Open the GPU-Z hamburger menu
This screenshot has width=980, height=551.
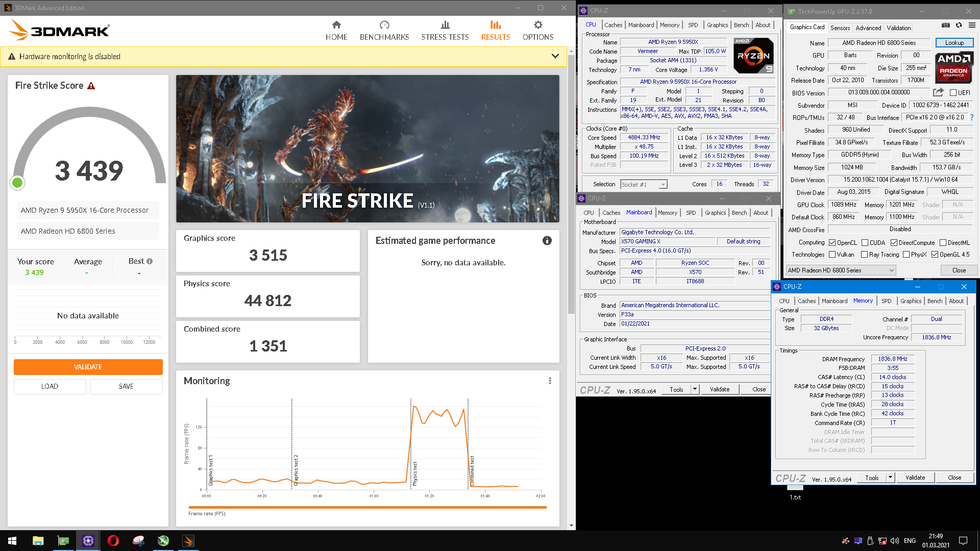(972, 25)
